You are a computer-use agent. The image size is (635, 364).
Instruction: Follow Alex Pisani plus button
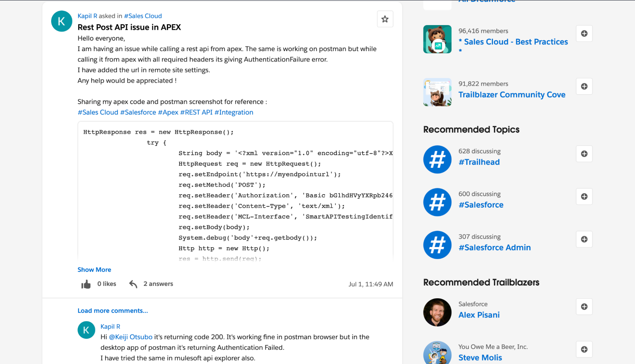click(584, 307)
